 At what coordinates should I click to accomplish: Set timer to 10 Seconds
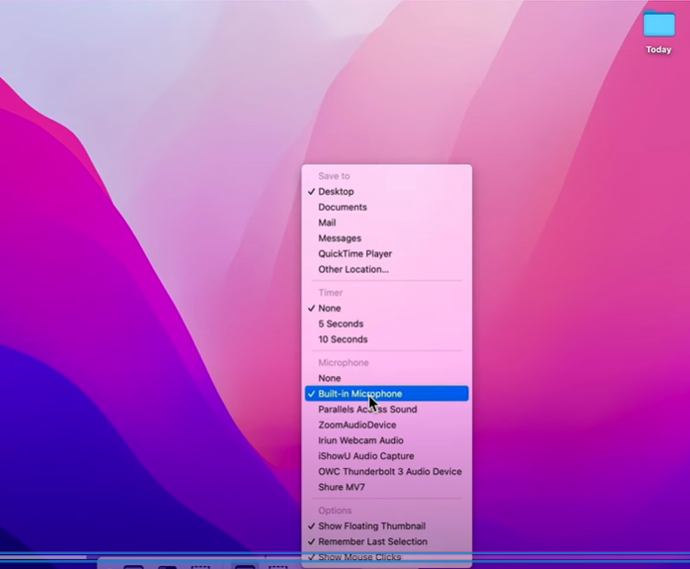386,339
